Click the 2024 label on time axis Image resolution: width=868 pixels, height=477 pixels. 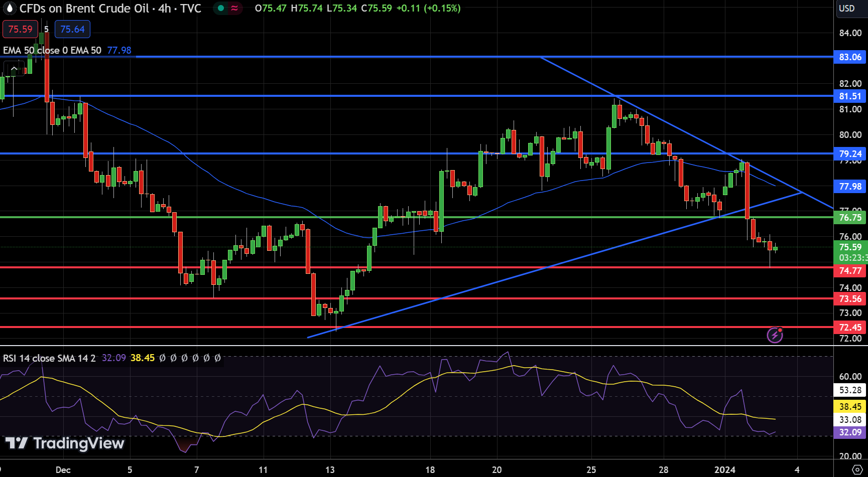(x=725, y=470)
